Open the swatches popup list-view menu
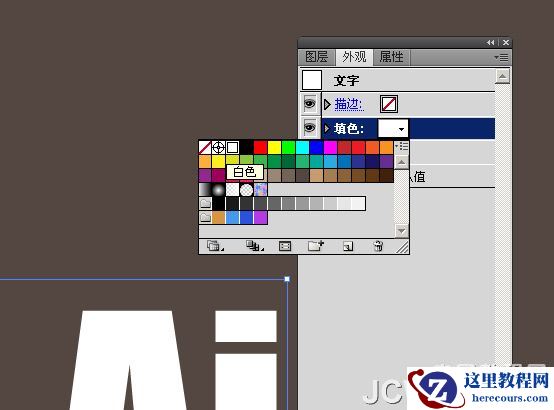Image resolution: width=554 pixels, height=410 pixels. 402,146
